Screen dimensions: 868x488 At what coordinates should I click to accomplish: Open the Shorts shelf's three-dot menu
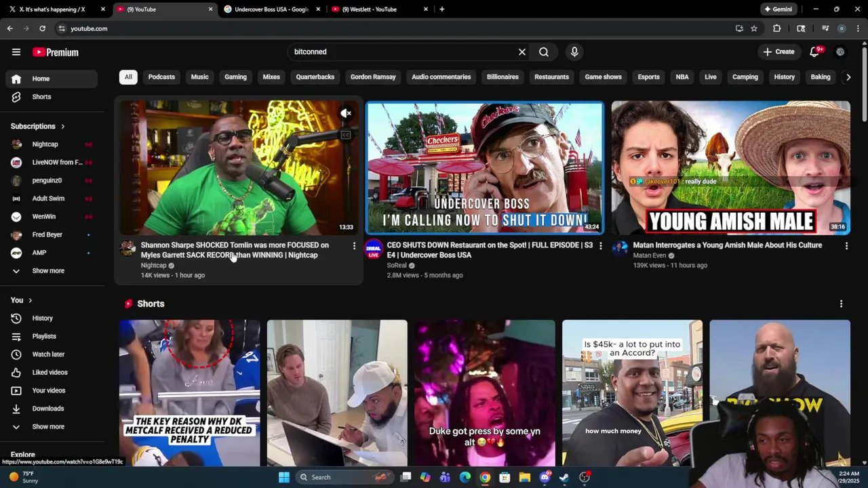tap(841, 304)
